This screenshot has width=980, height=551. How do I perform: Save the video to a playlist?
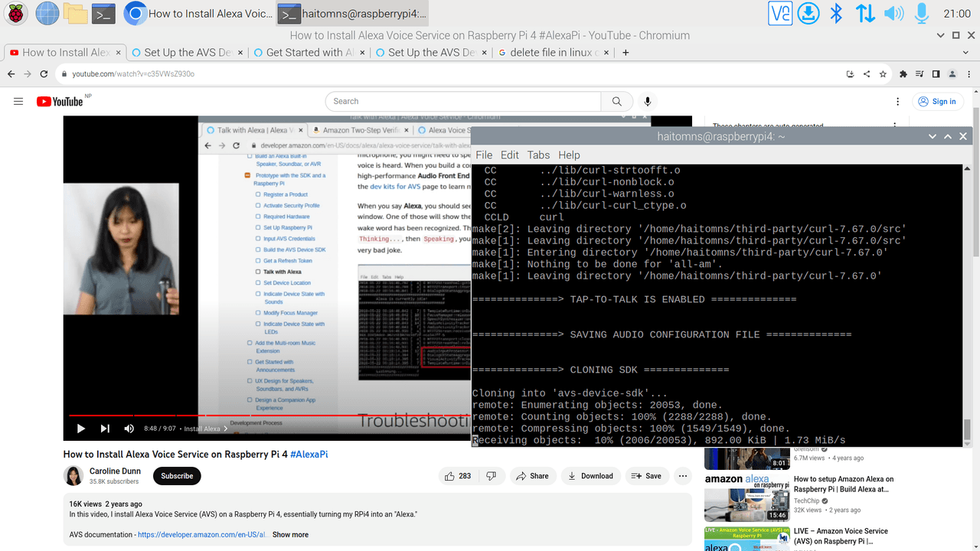[646, 476]
